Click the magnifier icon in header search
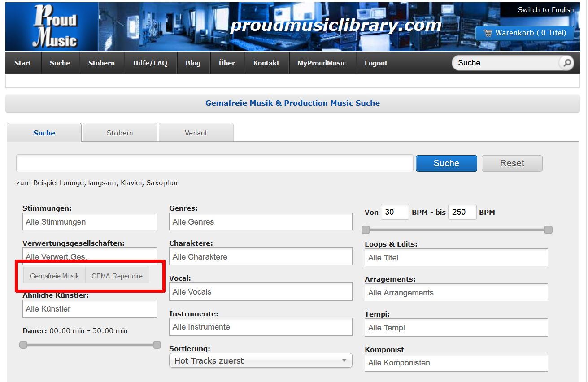Image resolution: width=588 pixels, height=382 pixels. 566,63
